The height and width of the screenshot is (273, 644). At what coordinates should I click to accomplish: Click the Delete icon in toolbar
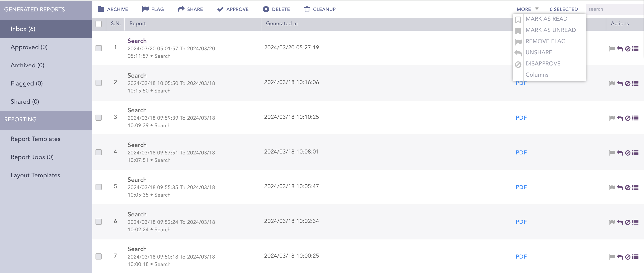(x=266, y=9)
